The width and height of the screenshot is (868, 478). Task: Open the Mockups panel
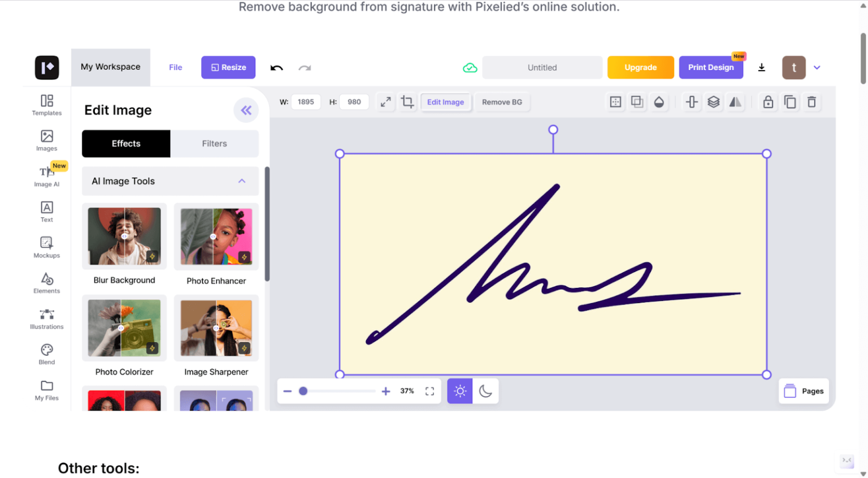pyautogui.click(x=47, y=247)
